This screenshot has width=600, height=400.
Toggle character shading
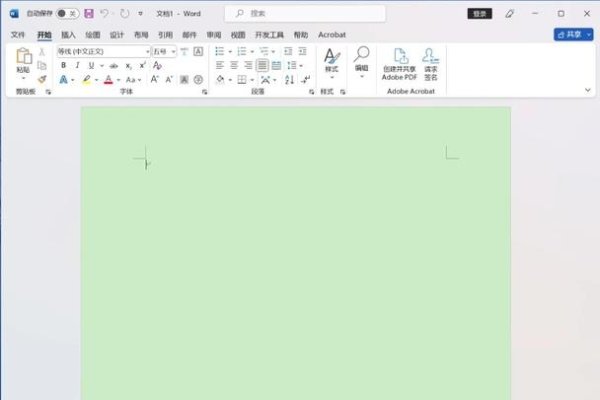[x=184, y=80]
